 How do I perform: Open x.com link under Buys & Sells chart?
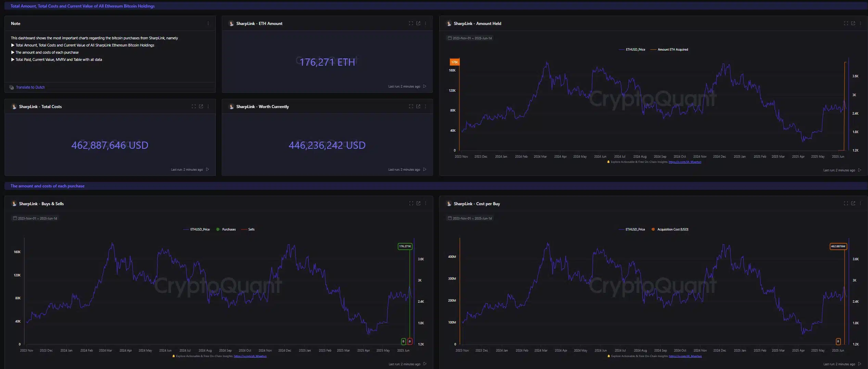250,356
